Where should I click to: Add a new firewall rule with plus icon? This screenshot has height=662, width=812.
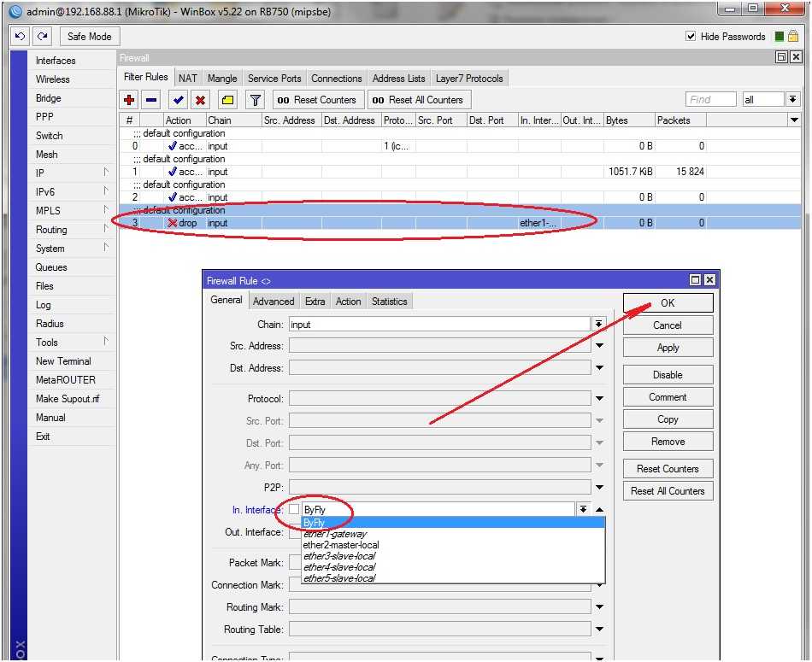(129, 100)
